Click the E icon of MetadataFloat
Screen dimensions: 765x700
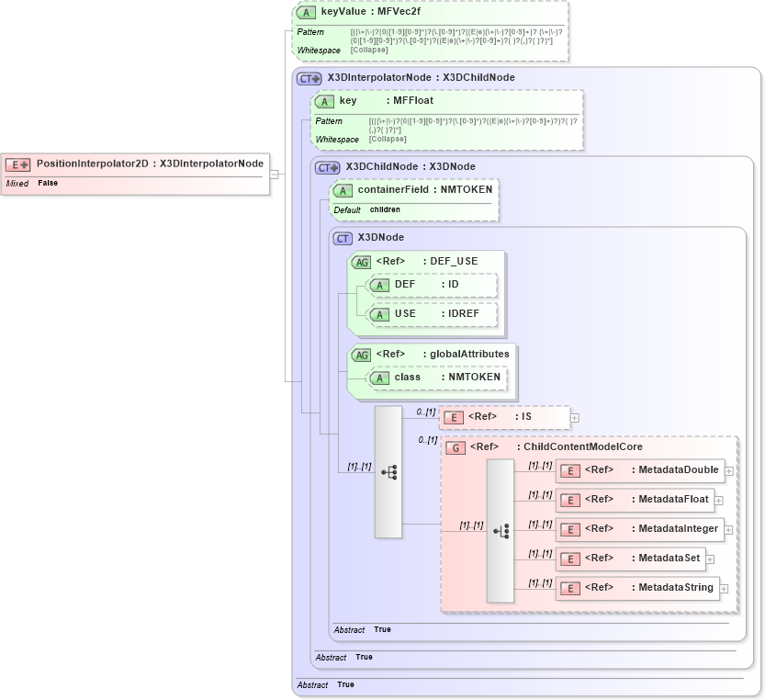tap(570, 501)
